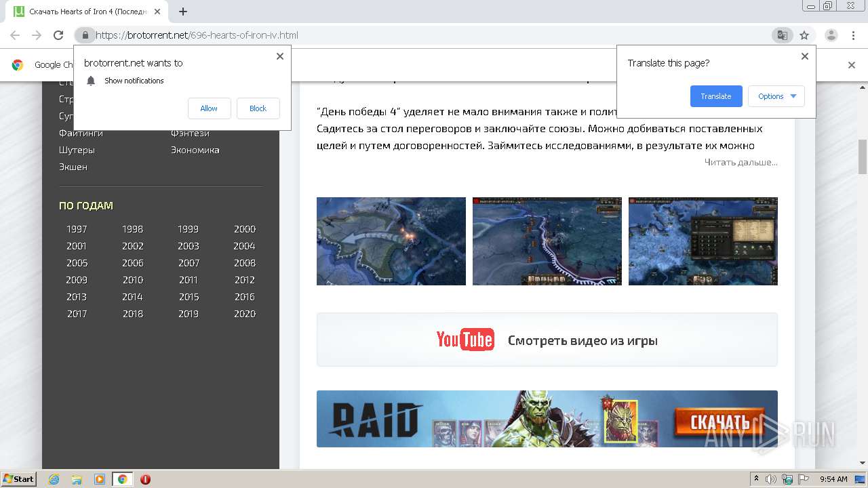Open the Chrome profile avatar icon

tap(831, 35)
